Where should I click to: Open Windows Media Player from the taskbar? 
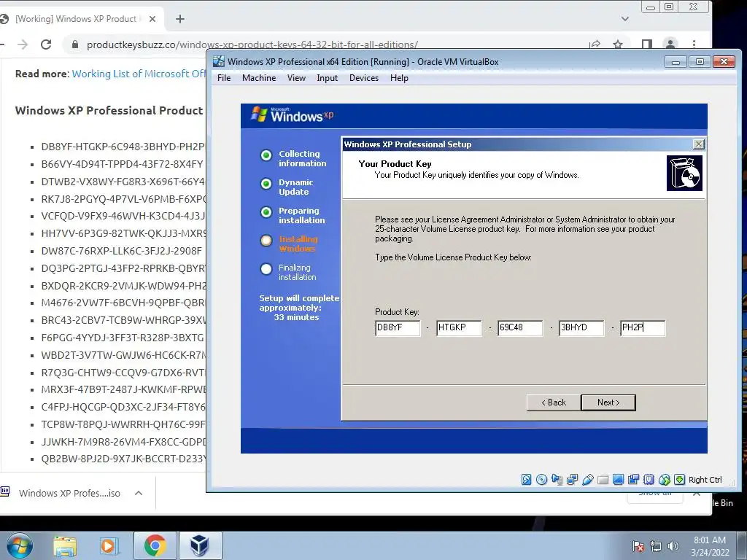click(x=108, y=545)
